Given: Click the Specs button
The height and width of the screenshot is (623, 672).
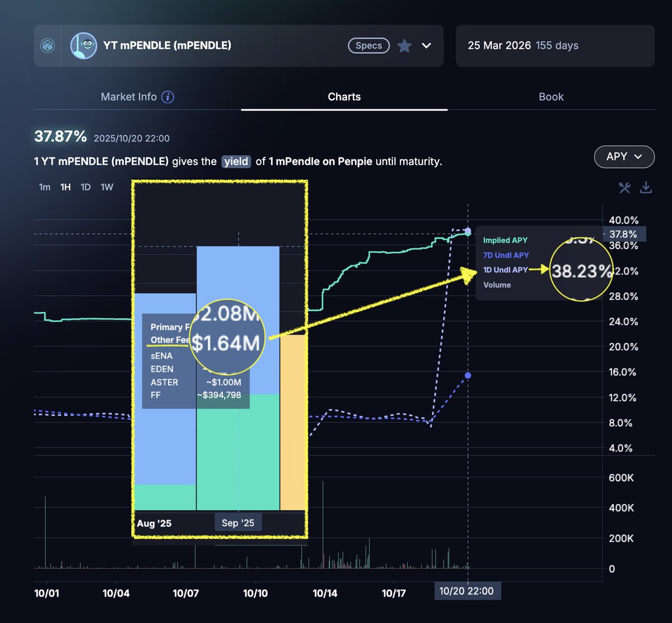Looking at the screenshot, I should pos(368,46).
